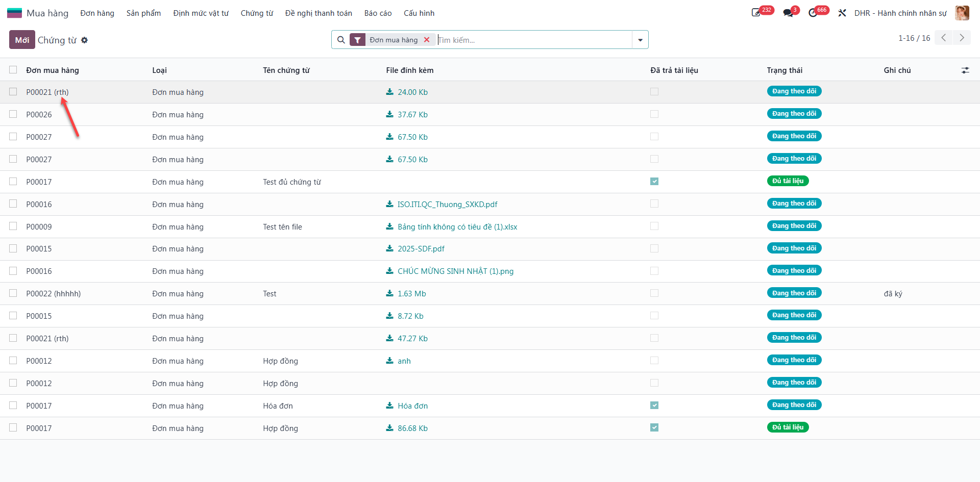Expand the search options dropdown arrow
The height and width of the screenshot is (482, 980).
[x=640, y=40]
